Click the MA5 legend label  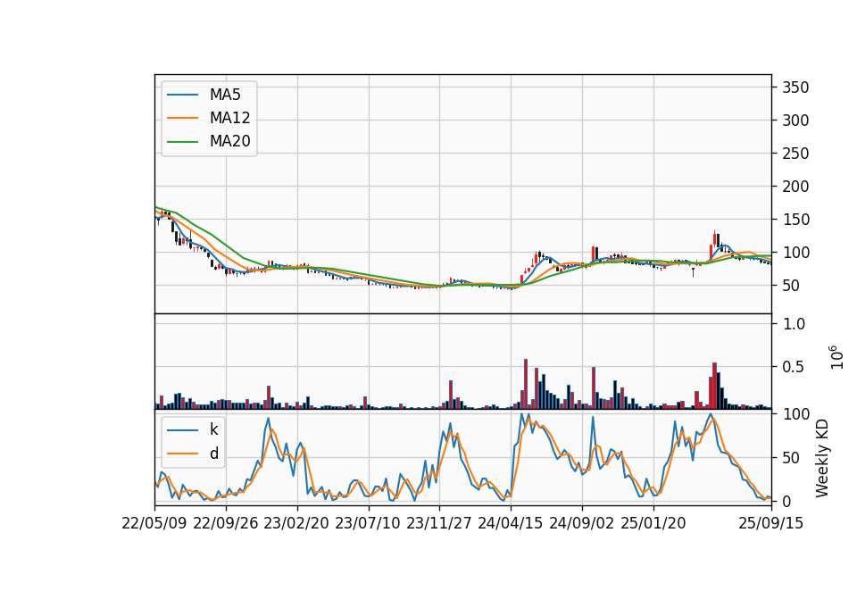225,95
